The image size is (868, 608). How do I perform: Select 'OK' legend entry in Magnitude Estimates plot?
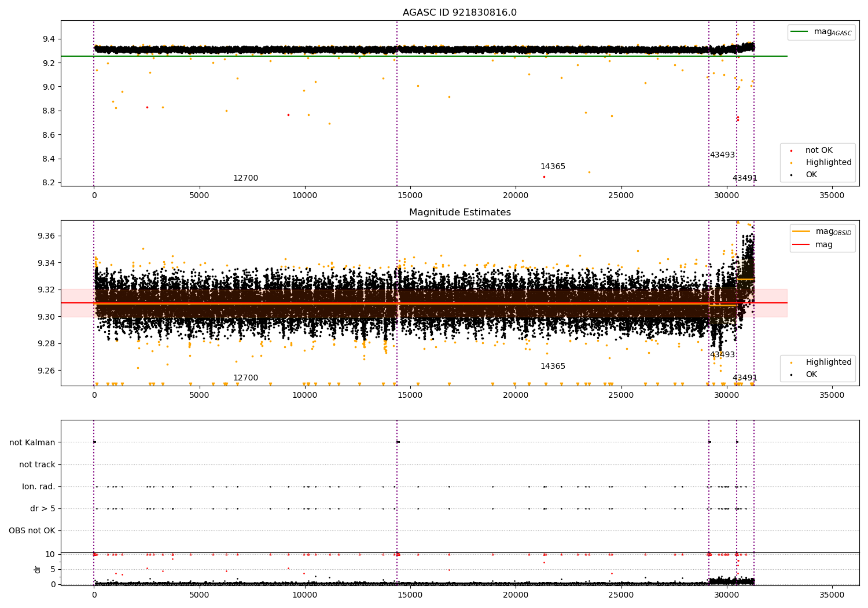(x=804, y=375)
